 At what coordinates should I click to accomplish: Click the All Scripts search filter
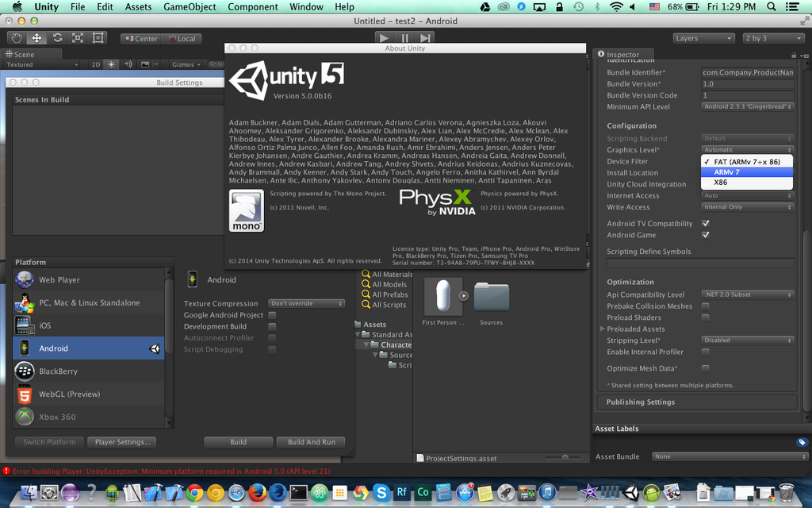383,305
